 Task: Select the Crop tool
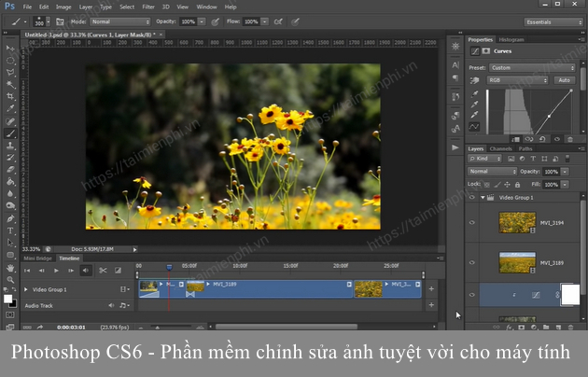click(x=9, y=96)
